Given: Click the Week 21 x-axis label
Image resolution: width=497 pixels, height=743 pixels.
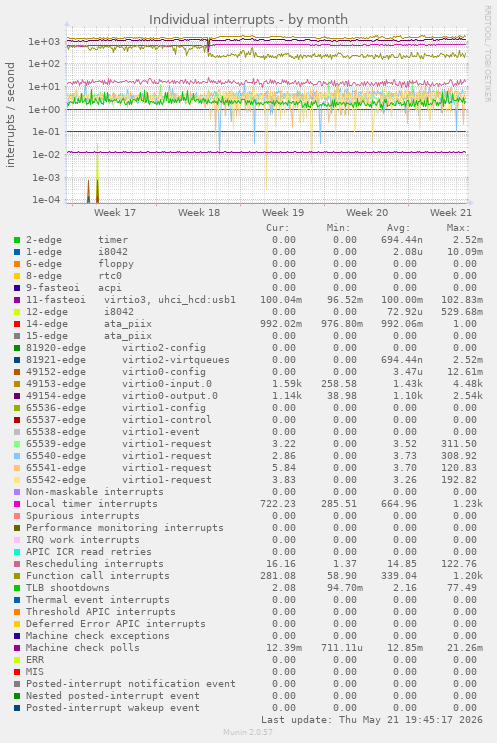Looking at the screenshot, I should point(451,213).
